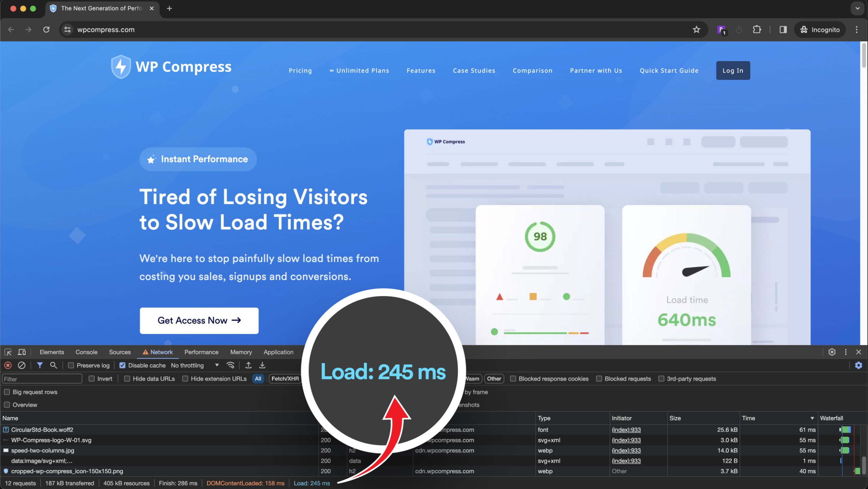The image size is (868, 489).
Task: Go back using the browser back arrow
Action: tap(11, 30)
